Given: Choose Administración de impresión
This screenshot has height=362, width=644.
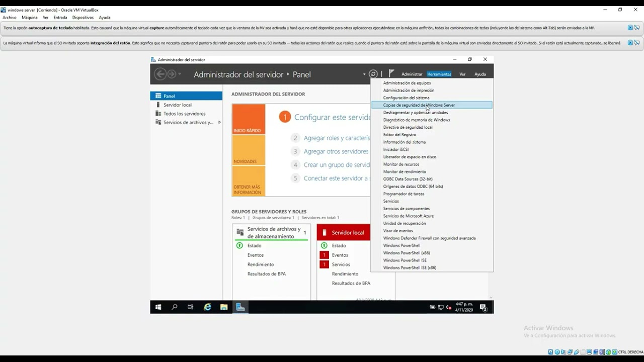Looking at the screenshot, I should (409, 90).
